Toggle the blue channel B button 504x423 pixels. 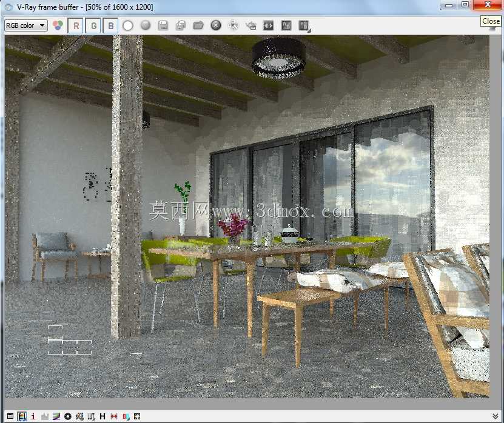pos(110,25)
